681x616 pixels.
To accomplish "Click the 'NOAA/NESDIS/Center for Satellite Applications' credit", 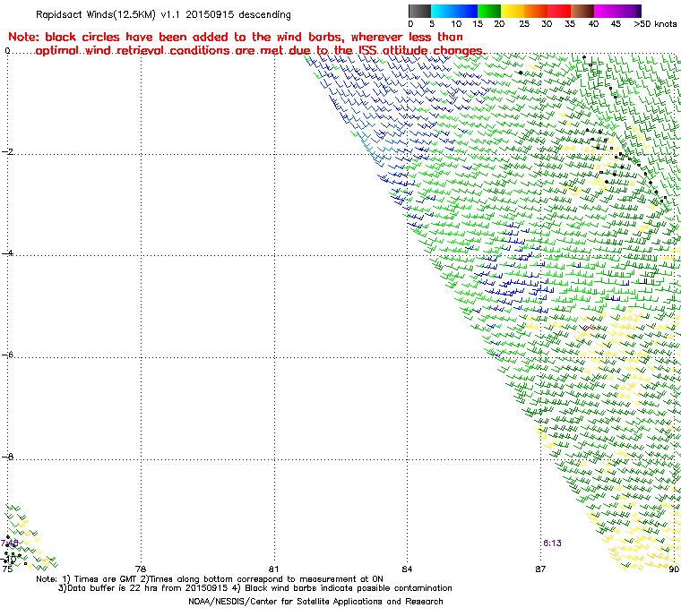I will click(315, 602).
